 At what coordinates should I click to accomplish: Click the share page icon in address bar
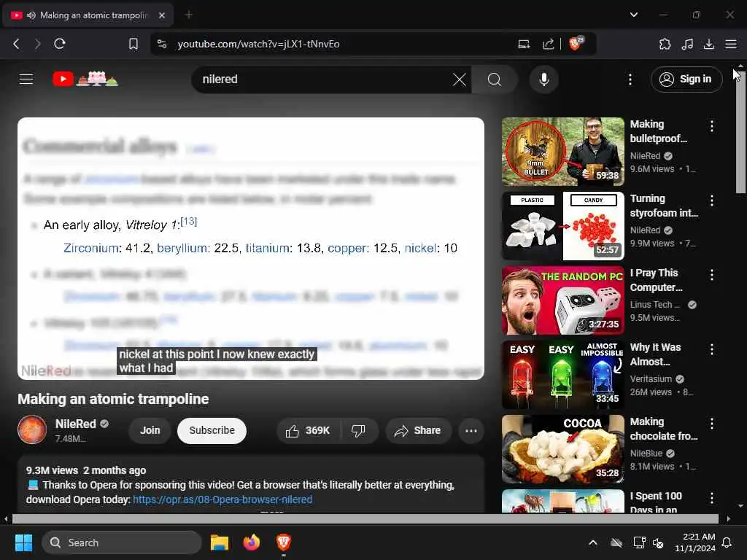point(549,44)
